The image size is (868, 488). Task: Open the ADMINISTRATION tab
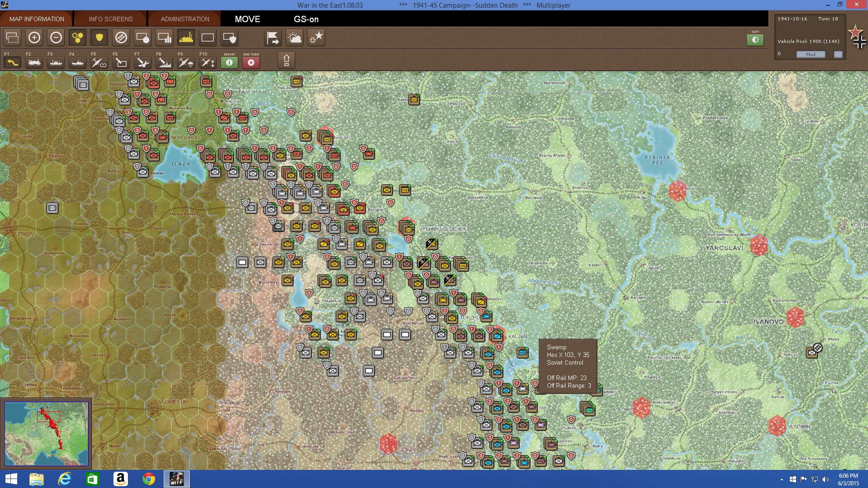pyautogui.click(x=185, y=19)
